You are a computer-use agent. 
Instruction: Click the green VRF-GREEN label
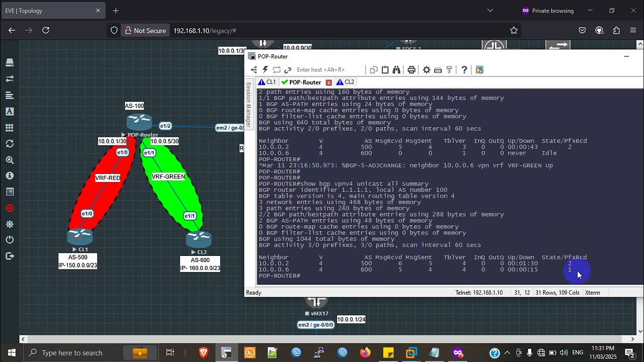[x=169, y=176]
